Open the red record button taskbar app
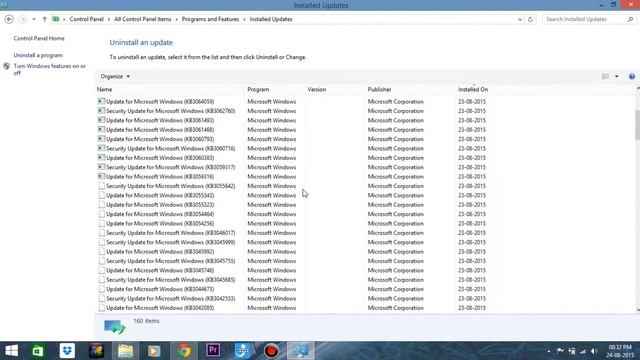Viewport: 640px width, 360px height. (x=271, y=351)
